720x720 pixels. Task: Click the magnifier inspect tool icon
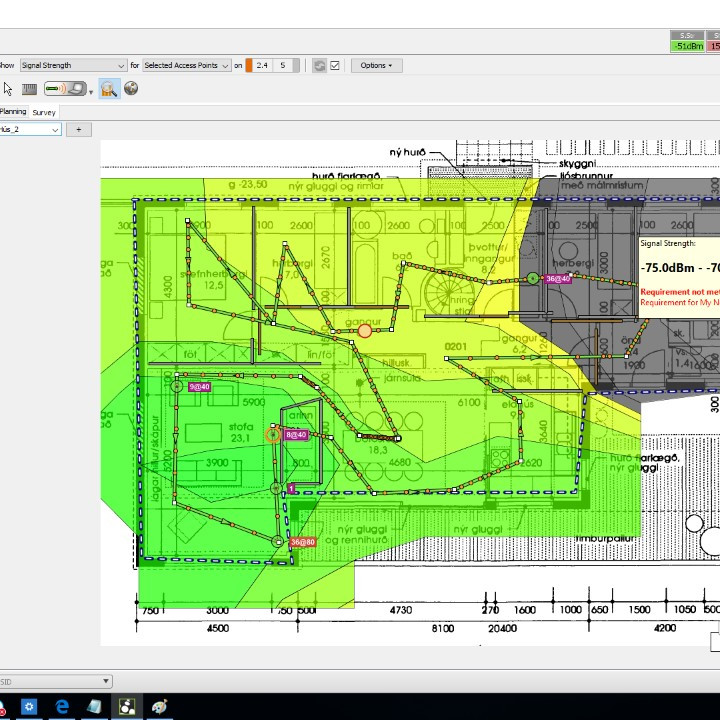(108, 89)
